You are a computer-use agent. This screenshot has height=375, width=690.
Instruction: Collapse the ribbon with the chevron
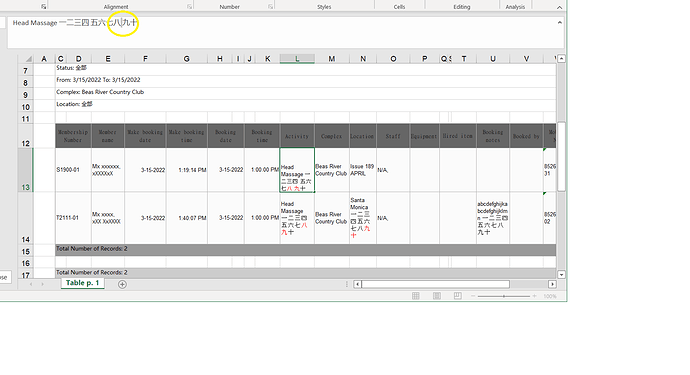click(559, 7)
